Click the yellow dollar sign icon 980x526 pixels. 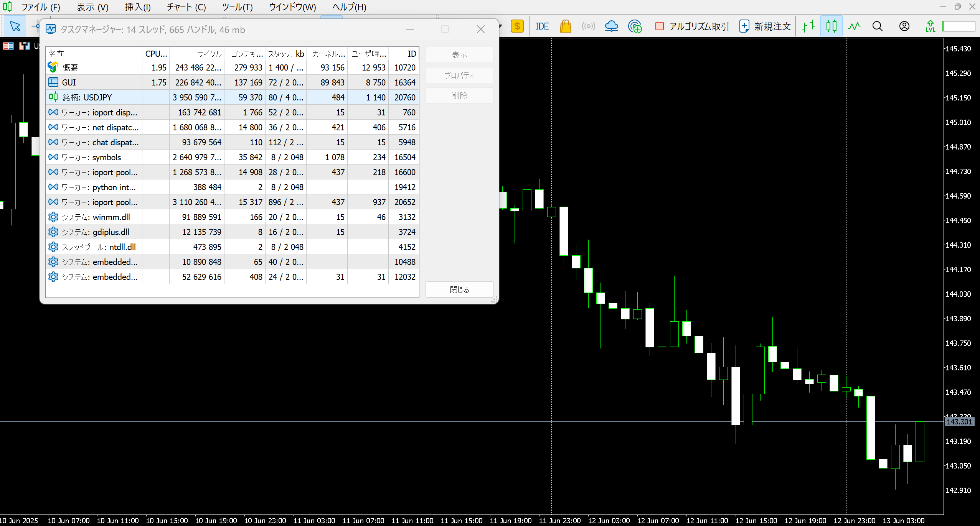[x=517, y=26]
